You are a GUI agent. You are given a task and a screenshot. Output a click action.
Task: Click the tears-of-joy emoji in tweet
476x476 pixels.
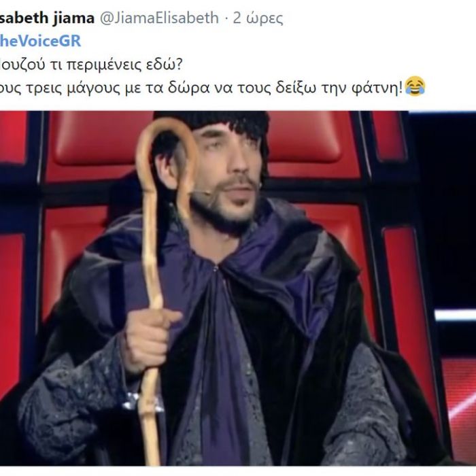point(415,86)
